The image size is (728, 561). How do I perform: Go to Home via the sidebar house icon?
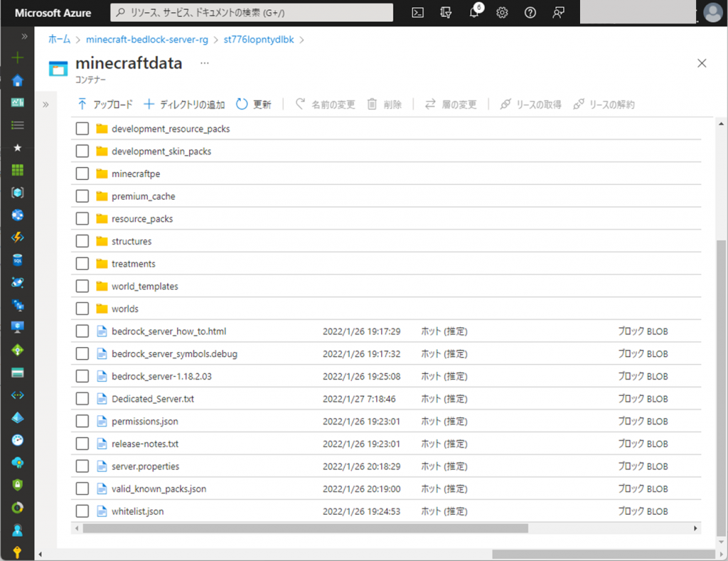18,80
